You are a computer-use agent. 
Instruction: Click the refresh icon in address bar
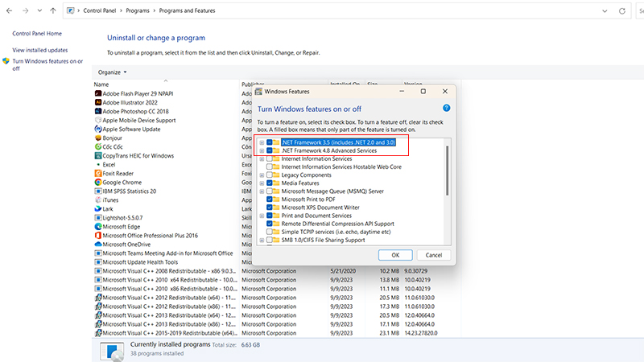(x=622, y=11)
